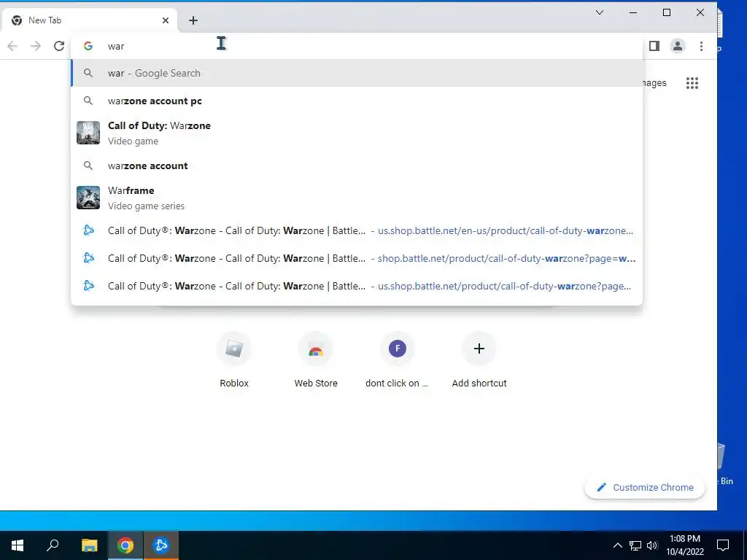Click the Warframe game thumbnail
Screen dimensions: 747x560
tap(88, 198)
